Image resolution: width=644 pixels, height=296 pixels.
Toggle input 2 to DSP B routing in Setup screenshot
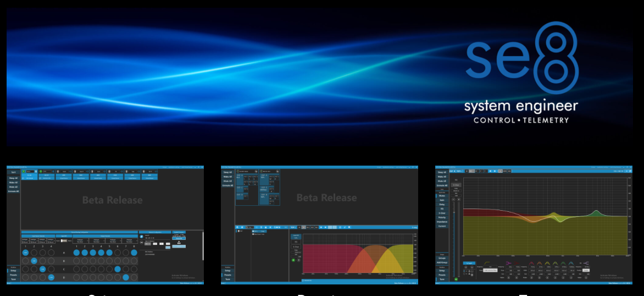(x=34, y=261)
